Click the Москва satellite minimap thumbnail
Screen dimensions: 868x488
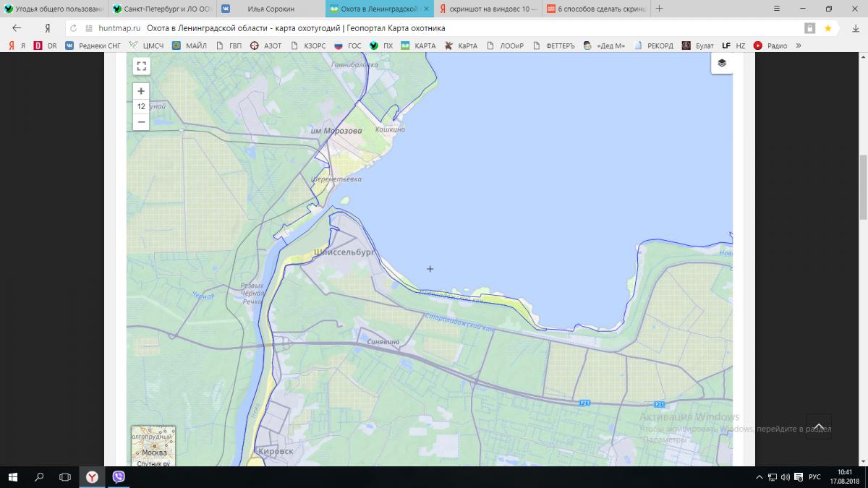[153, 447]
